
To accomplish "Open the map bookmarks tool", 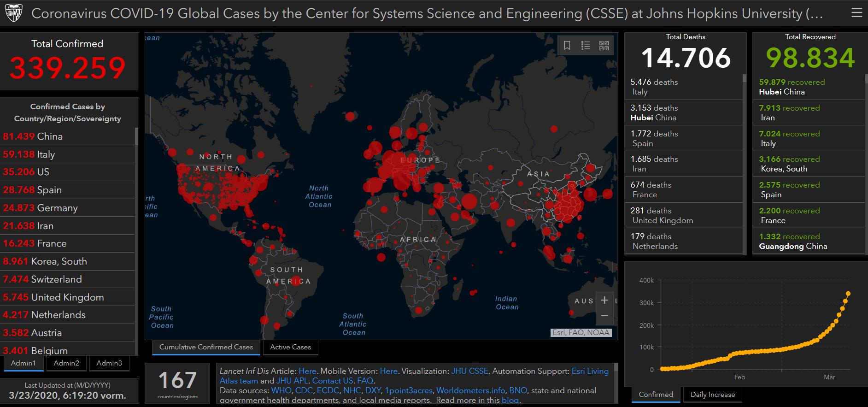I will (x=567, y=45).
